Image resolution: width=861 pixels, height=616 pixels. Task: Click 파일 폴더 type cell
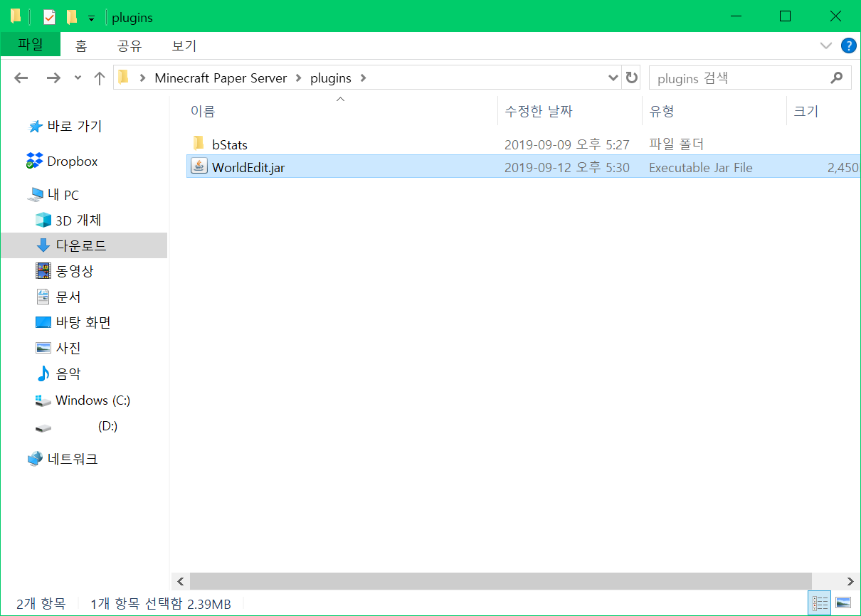(676, 144)
